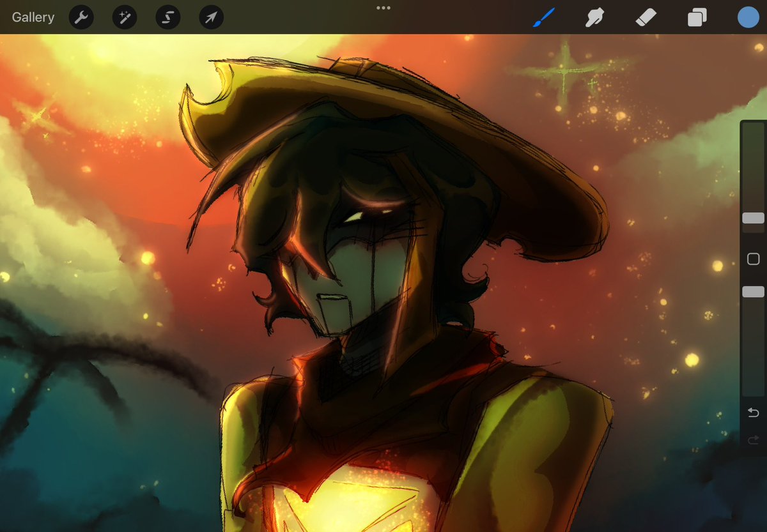This screenshot has width=767, height=532.
Task: Open the Layers panel
Action: tap(697, 17)
